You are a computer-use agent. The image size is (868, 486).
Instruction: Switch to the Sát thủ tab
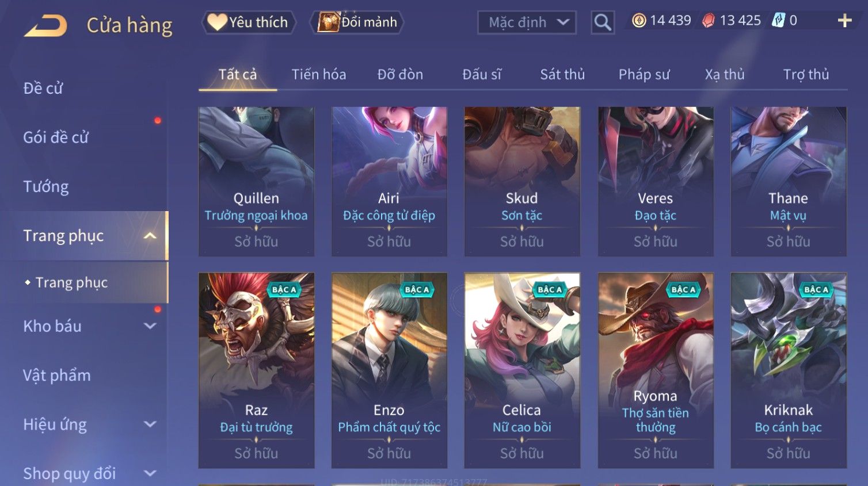[562, 74]
